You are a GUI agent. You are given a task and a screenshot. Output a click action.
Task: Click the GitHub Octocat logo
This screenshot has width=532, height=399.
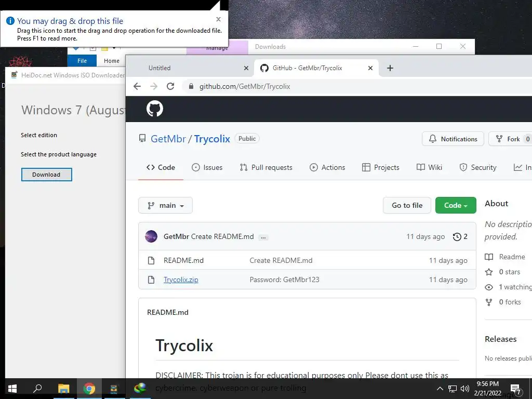click(155, 109)
